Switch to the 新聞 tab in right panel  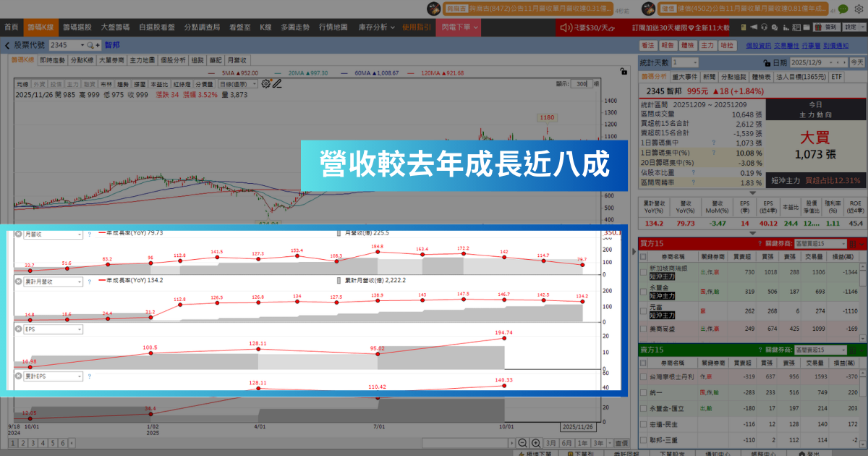coord(710,77)
